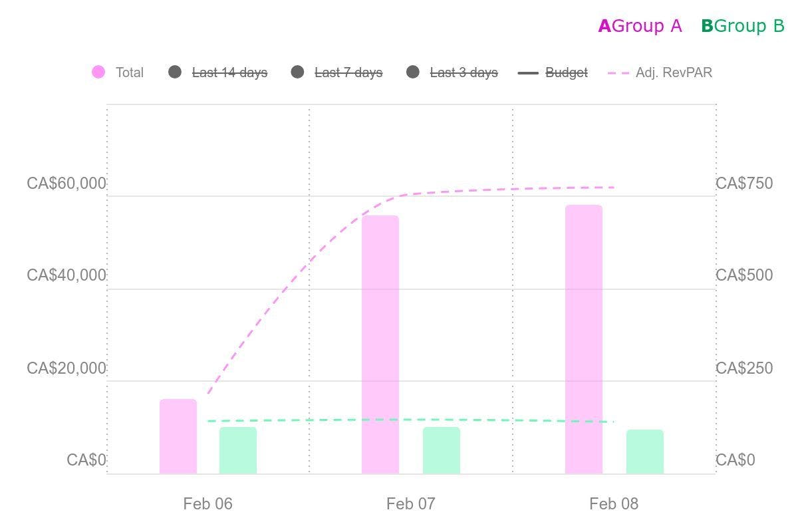798x532 pixels.
Task: Click the green bold B group icon
Action: pos(707,26)
